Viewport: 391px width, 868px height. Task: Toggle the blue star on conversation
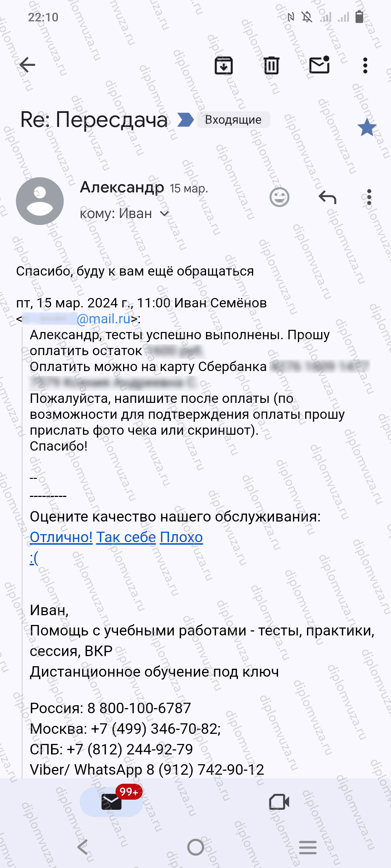tap(367, 127)
